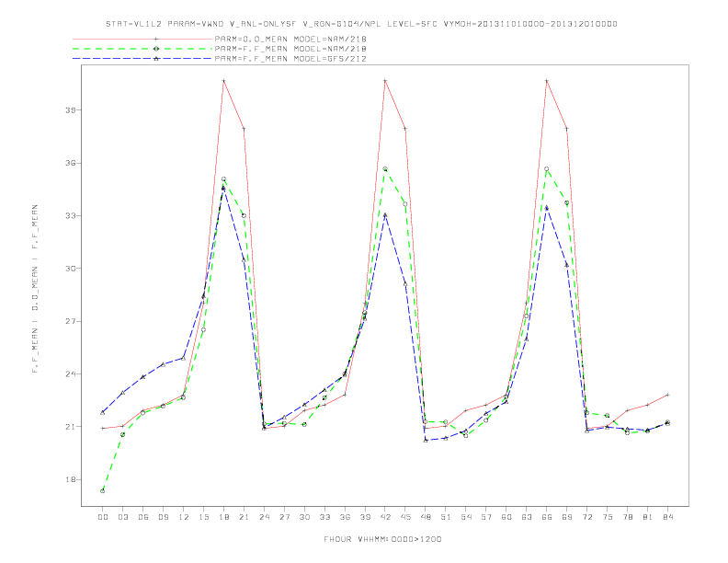Click x-axis forecast hour label 27

(x=284, y=517)
